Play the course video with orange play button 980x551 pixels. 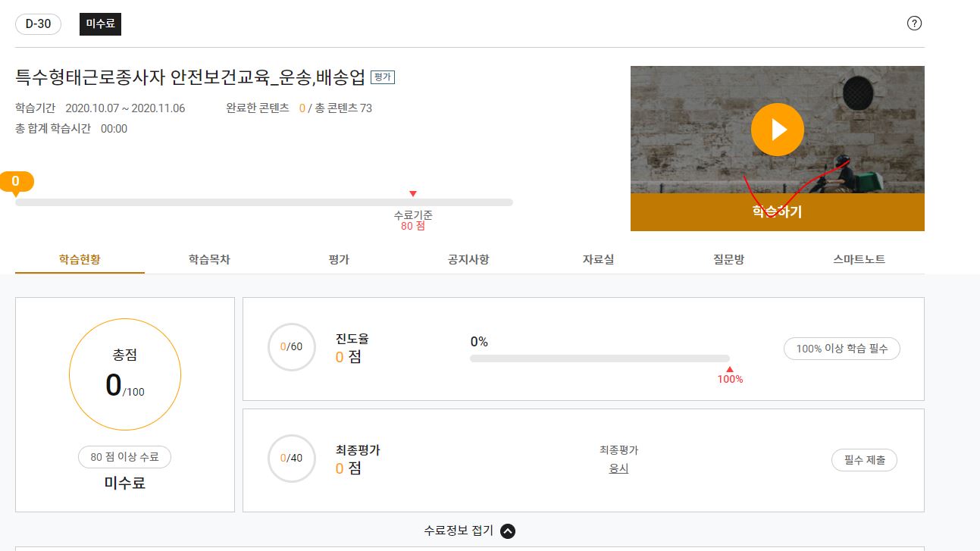pyautogui.click(x=777, y=130)
